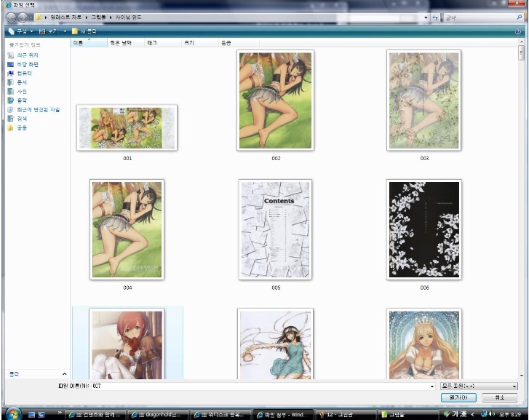Click the Back navigation arrow button
This screenshot has height=420, width=529.
pyautogui.click(x=12, y=17)
